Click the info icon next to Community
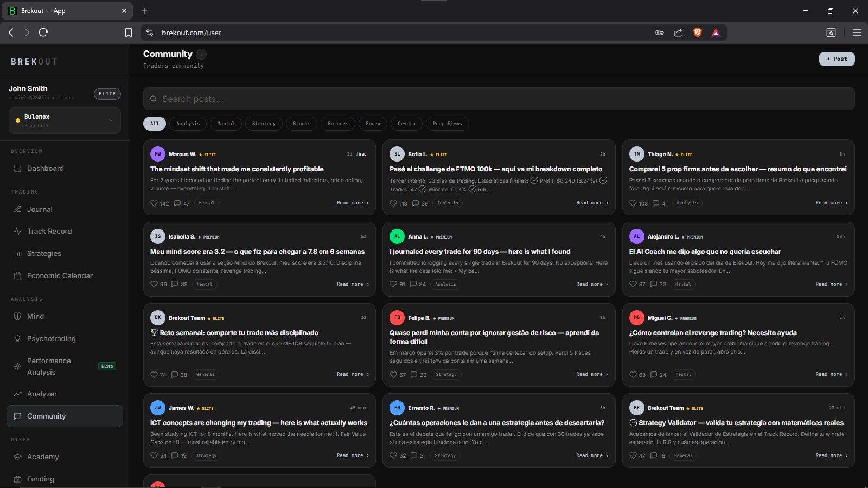Viewport: 868px width, 488px height. (x=201, y=54)
